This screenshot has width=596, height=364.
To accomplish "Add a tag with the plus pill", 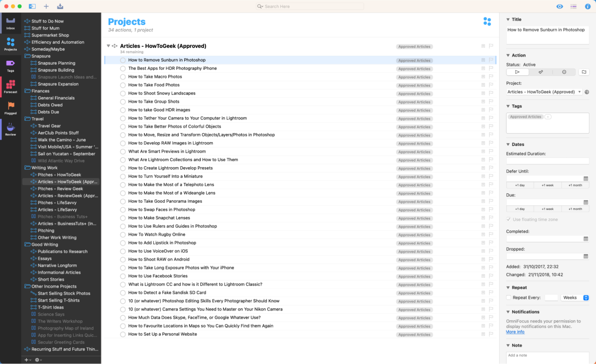I will [x=548, y=117].
